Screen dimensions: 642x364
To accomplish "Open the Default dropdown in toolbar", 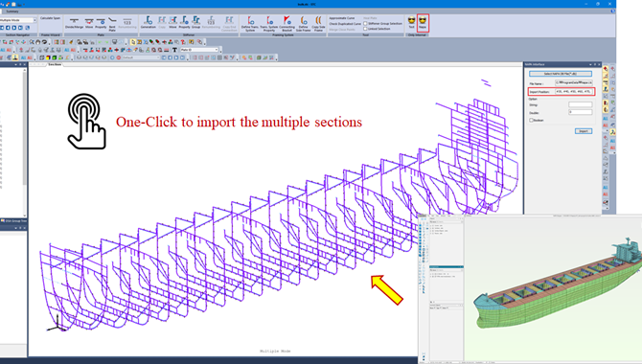I will coord(141,57).
